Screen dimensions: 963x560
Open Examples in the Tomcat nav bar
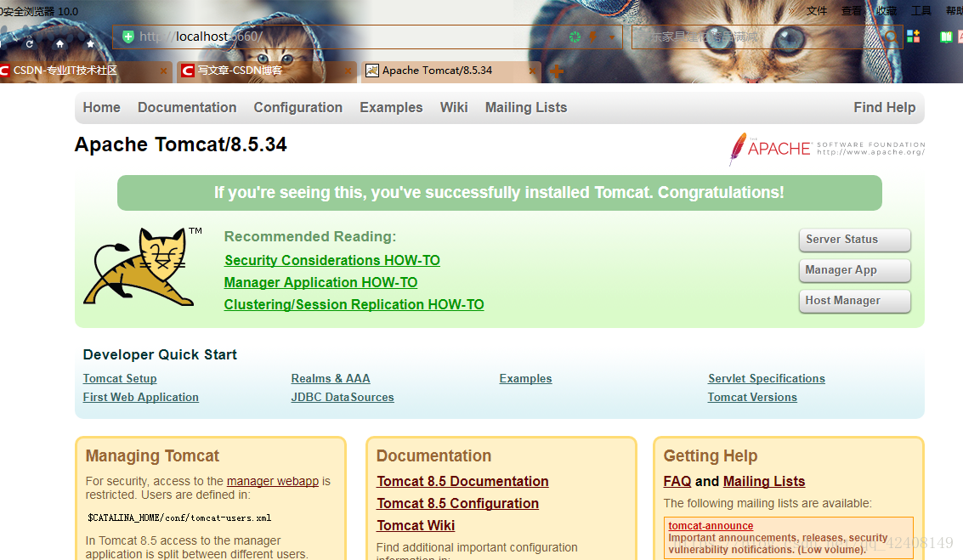click(x=391, y=107)
